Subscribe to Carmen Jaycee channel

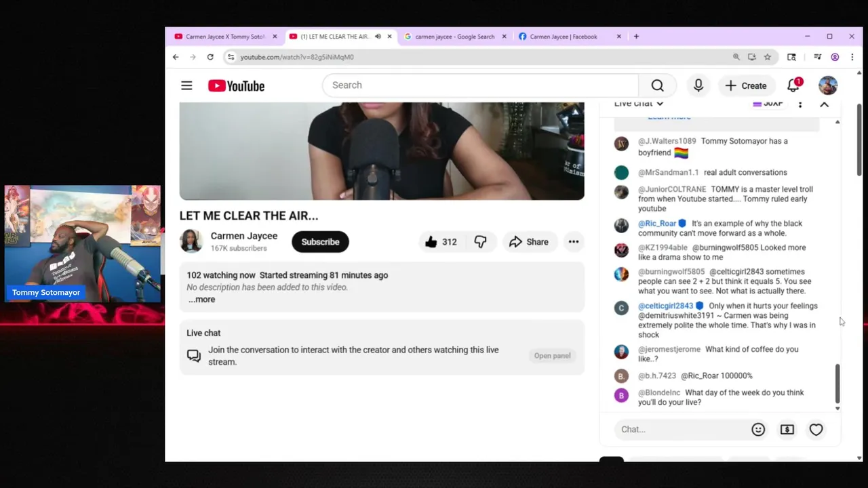pos(320,242)
